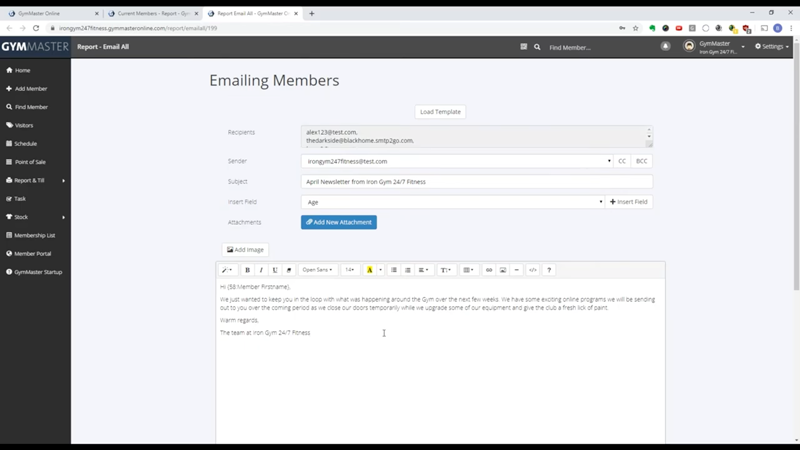800x450 pixels.
Task: Click the eraser remove-formatting icon
Action: (289, 270)
